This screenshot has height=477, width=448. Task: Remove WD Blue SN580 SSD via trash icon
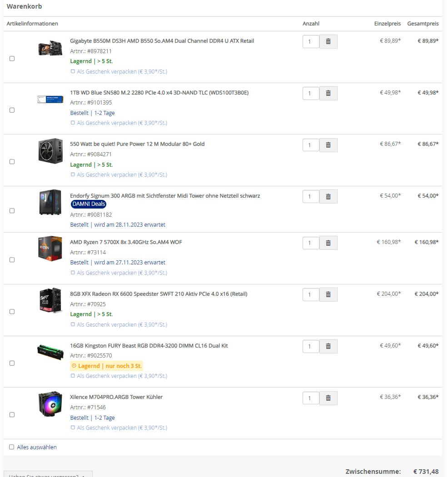(328, 93)
